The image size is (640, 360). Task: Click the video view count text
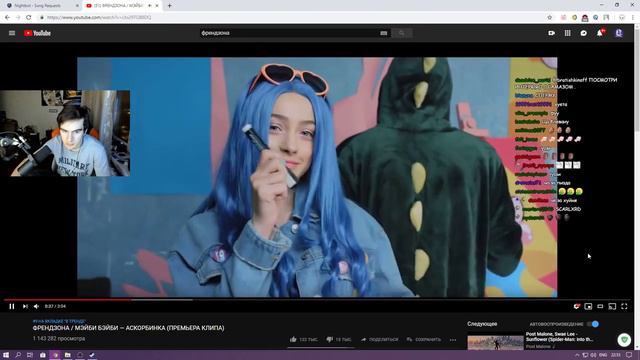click(x=59, y=339)
